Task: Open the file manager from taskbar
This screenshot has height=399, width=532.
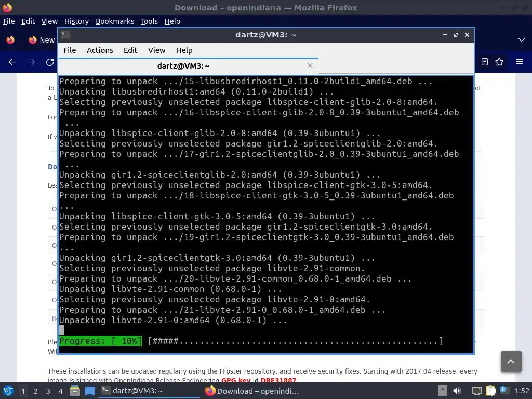Action: click(x=75, y=391)
